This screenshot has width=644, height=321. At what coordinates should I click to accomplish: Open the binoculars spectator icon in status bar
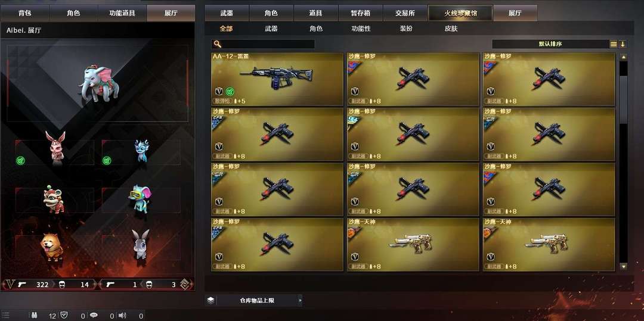[34, 315]
